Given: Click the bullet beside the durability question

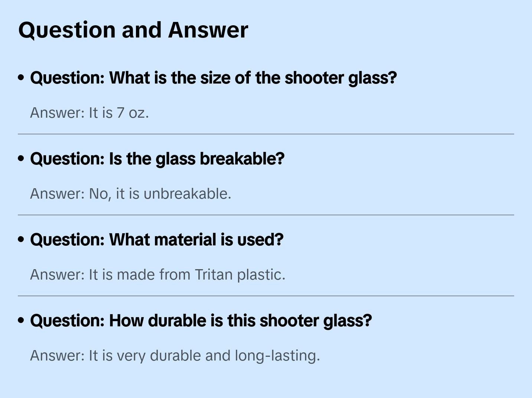Looking at the screenshot, I should tap(21, 320).
